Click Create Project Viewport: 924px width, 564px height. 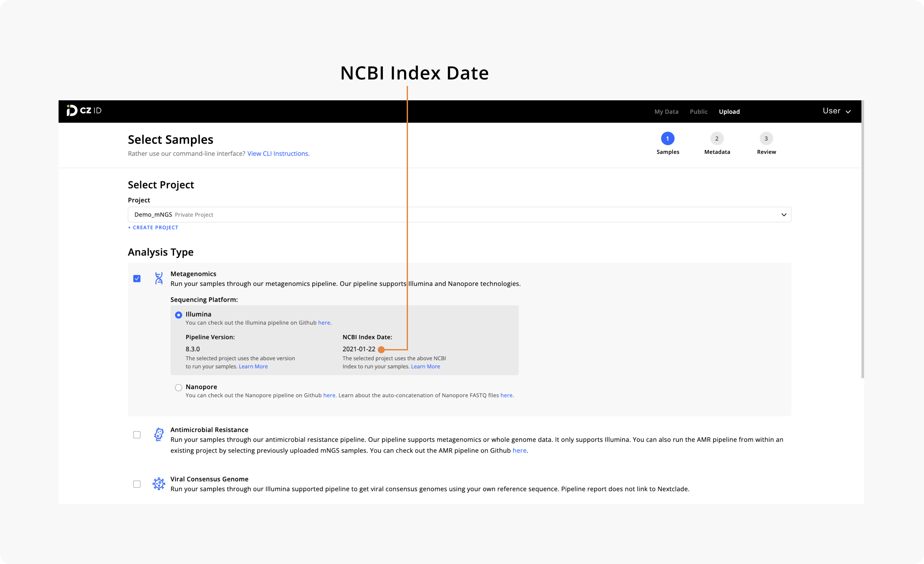tap(153, 227)
